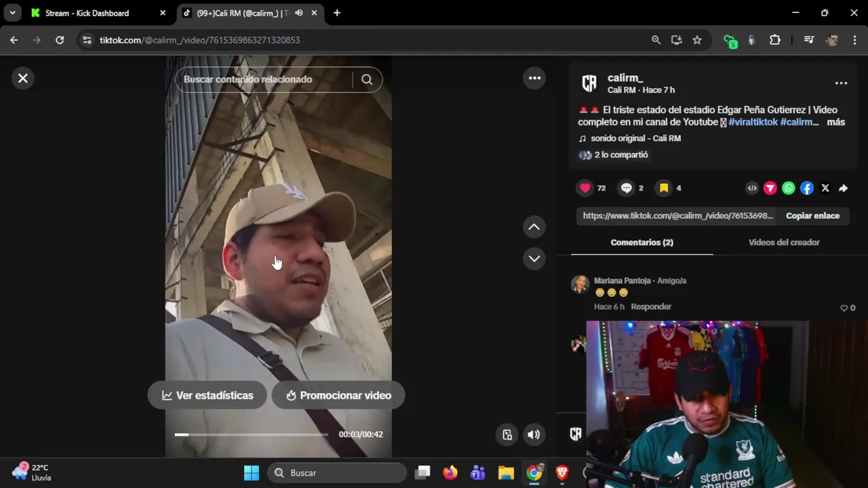Viewport: 868px width, 488px height.
Task: Open comments via speech bubble icon
Action: tap(627, 188)
